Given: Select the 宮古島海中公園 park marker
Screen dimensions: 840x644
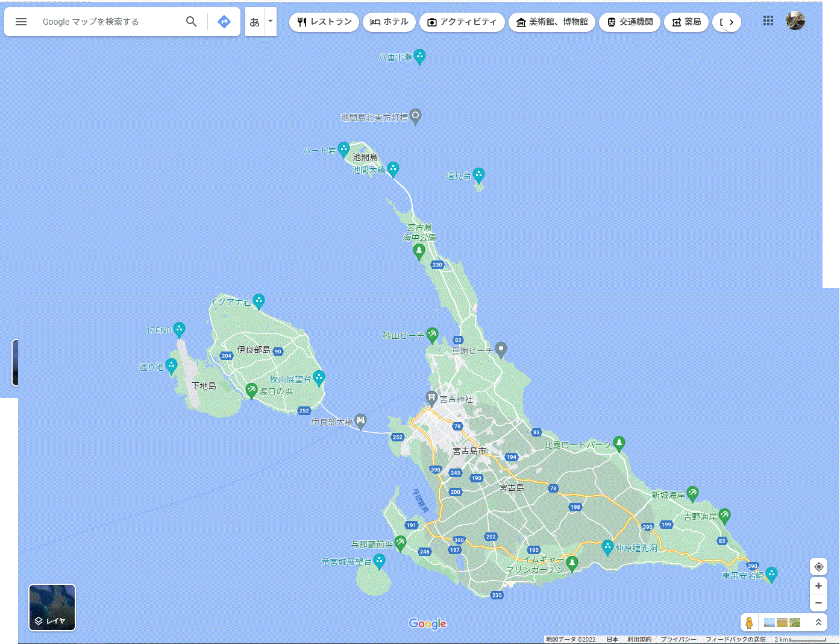Looking at the screenshot, I should coord(419,251).
